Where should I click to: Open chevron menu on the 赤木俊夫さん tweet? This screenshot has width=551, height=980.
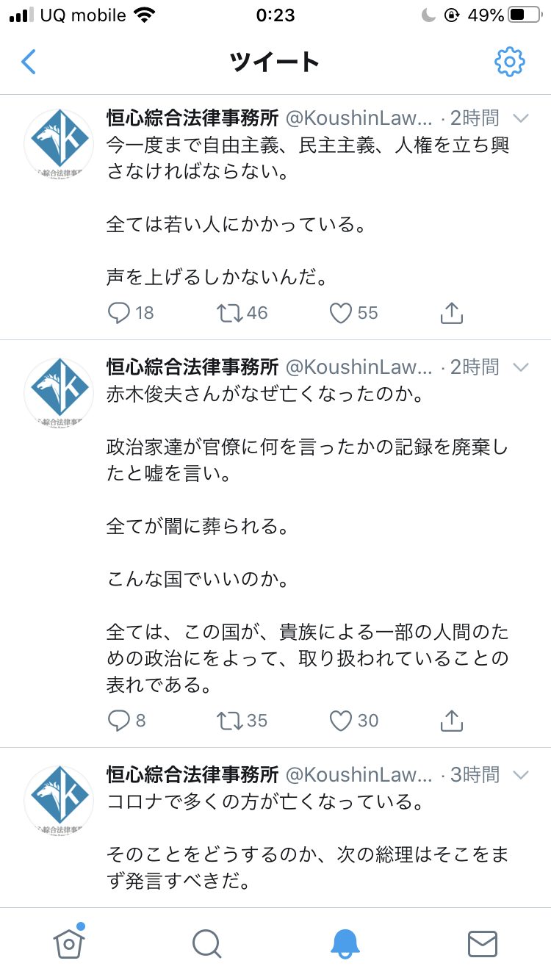pos(520,367)
